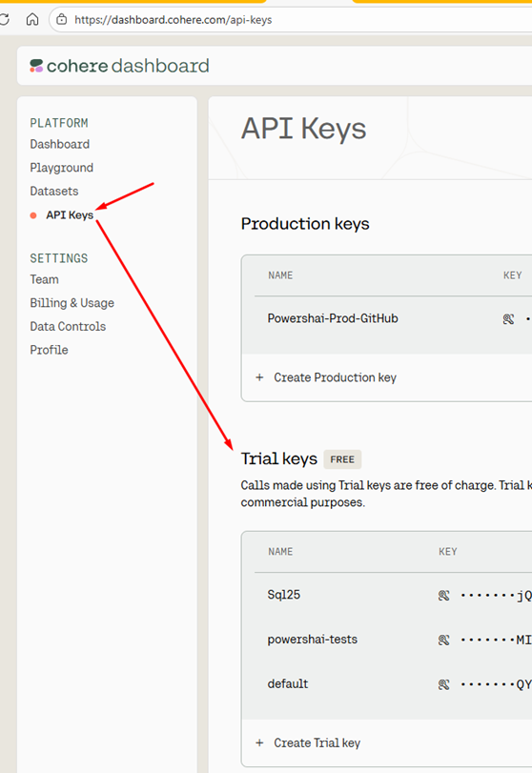The height and width of the screenshot is (773, 532).
Task: Click the PLATFORM section label
Action: point(59,123)
